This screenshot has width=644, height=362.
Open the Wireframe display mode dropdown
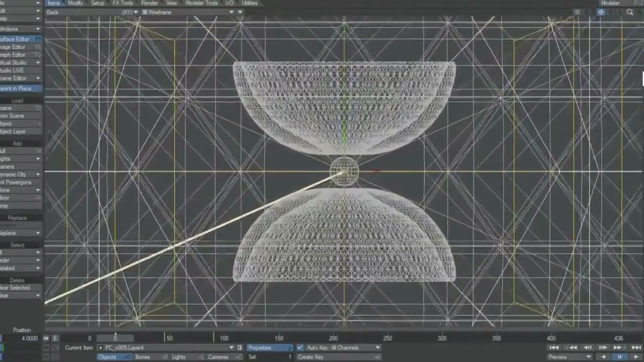pyautogui.click(x=189, y=12)
